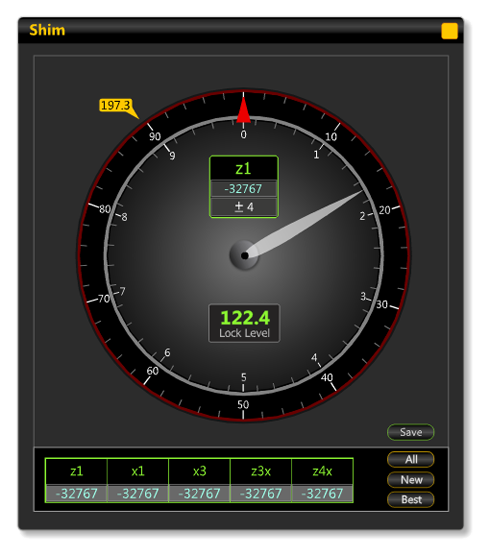Click the red triangle marker at dial top
The width and height of the screenshot is (490, 555).
244,109
